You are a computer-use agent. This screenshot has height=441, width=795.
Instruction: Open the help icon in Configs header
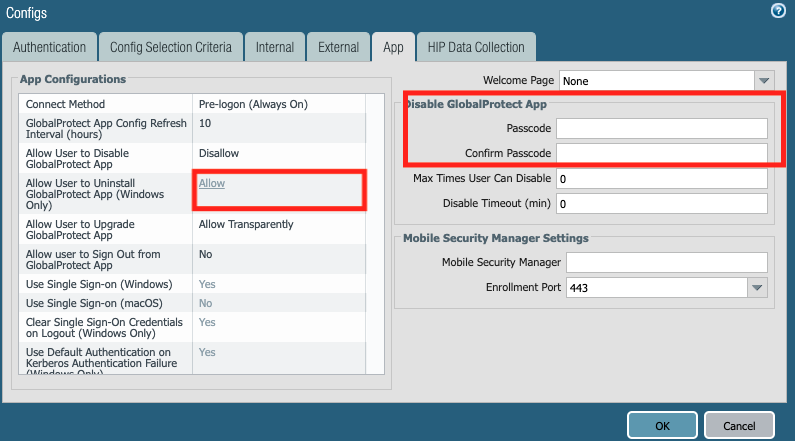tap(778, 11)
